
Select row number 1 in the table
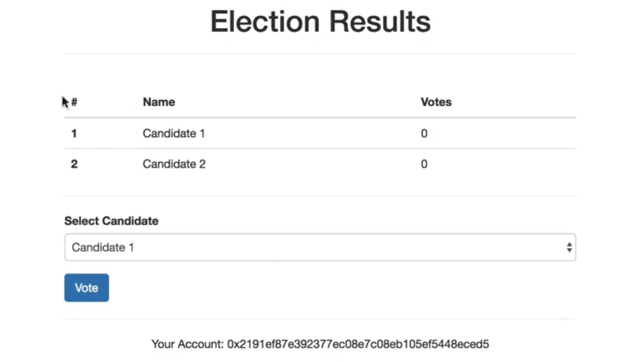tap(74, 133)
